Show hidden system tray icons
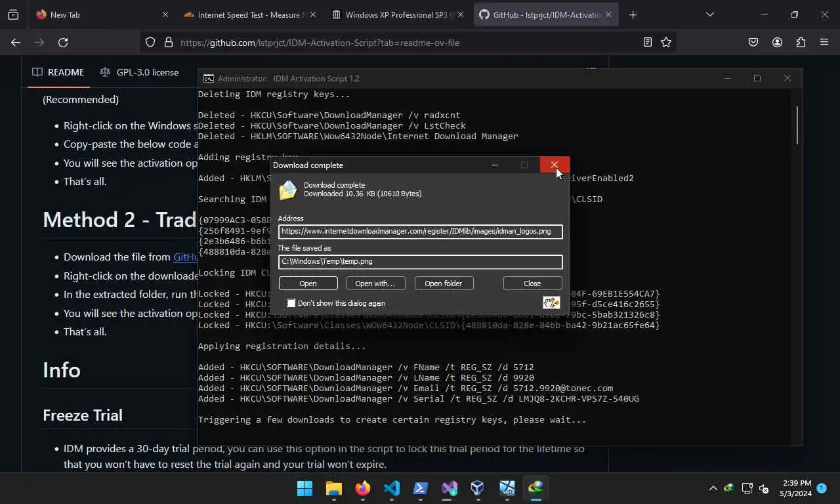This screenshot has height=504, width=840. 713,488
